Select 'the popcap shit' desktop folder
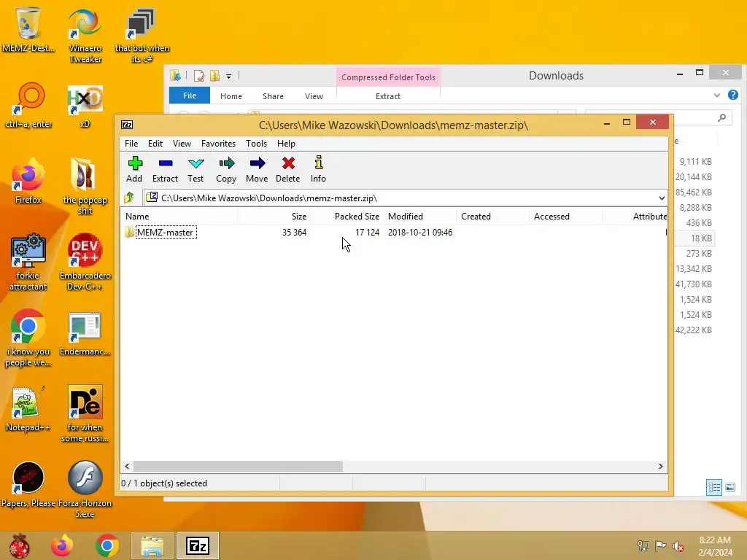This screenshot has height=560, width=747. [85, 186]
